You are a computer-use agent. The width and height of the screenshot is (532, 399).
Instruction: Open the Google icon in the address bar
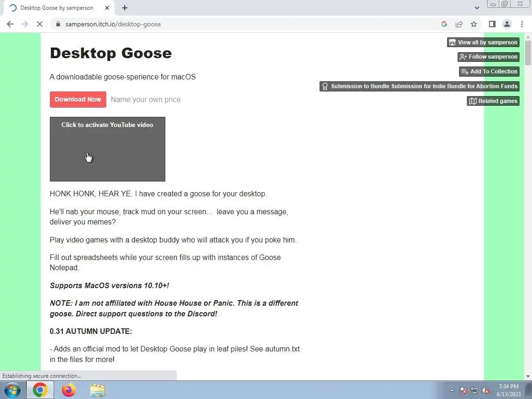click(444, 24)
